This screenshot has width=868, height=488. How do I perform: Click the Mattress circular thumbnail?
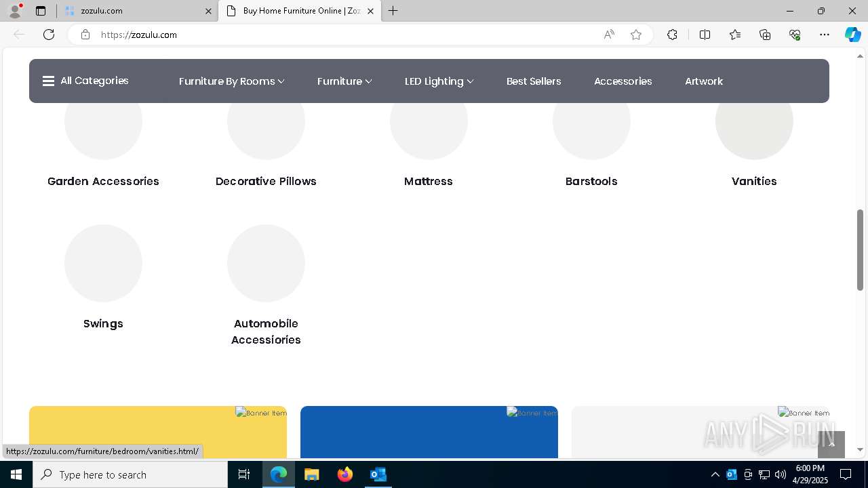coord(429,130)
